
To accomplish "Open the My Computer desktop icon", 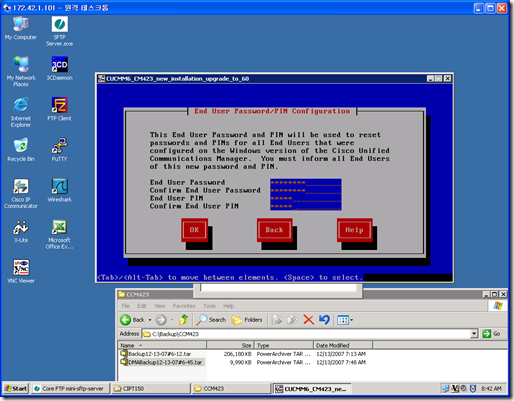I will tap(21, 28).
